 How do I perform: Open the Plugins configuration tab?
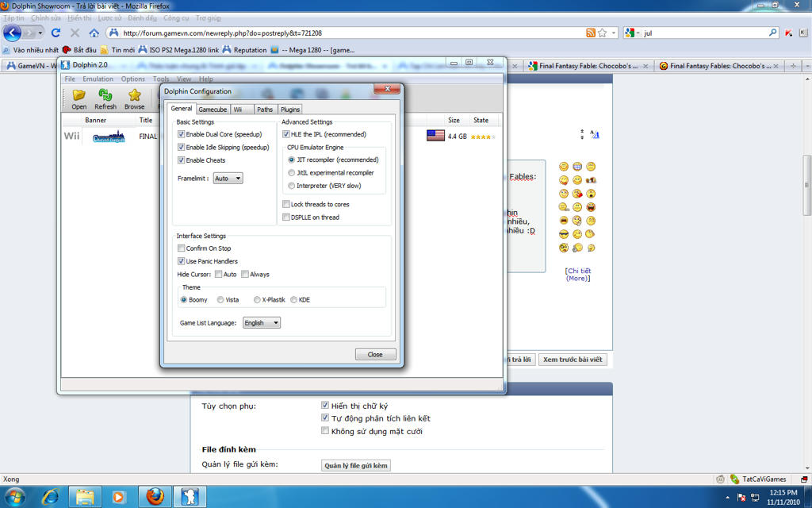[x=290, y=109]
